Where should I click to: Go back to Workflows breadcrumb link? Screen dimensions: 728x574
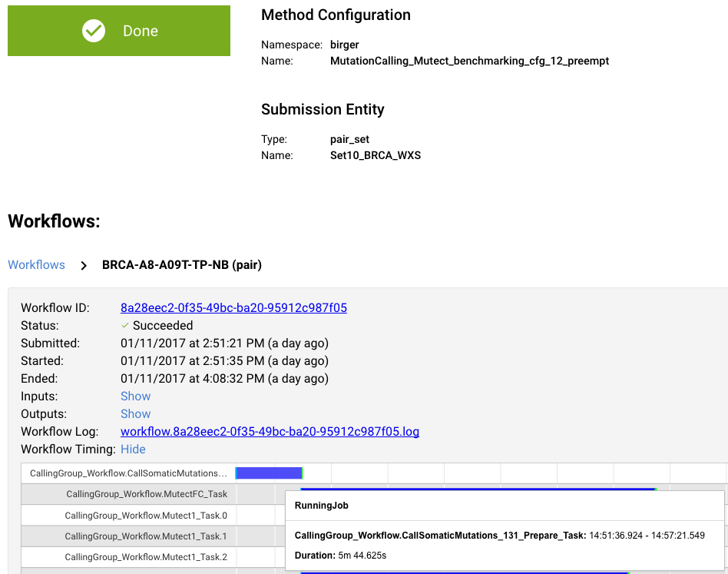click(x=36, y=264)
